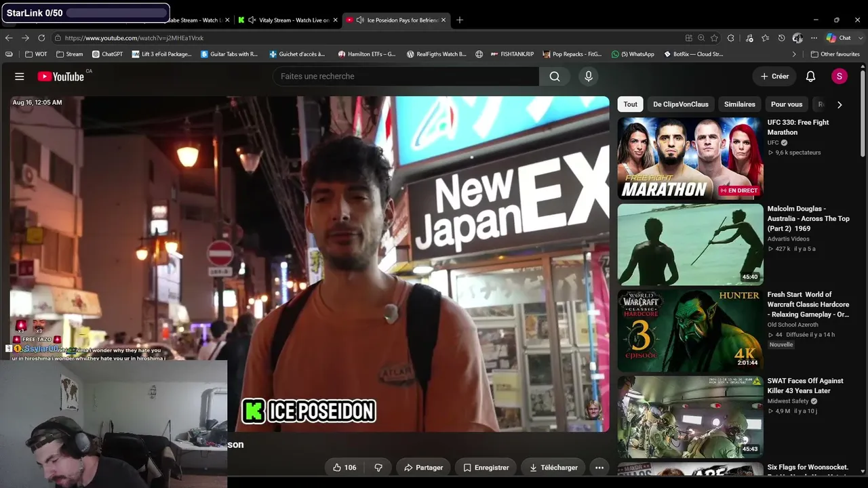Open more actions (three dots) under video
Screen dimensions: 868x488
point(599,468)
